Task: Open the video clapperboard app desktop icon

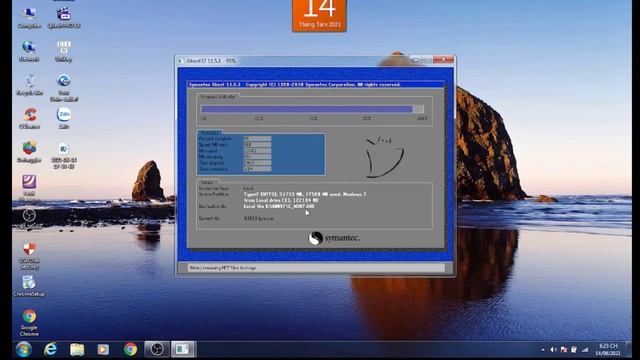Action: (x=64, y=18)
